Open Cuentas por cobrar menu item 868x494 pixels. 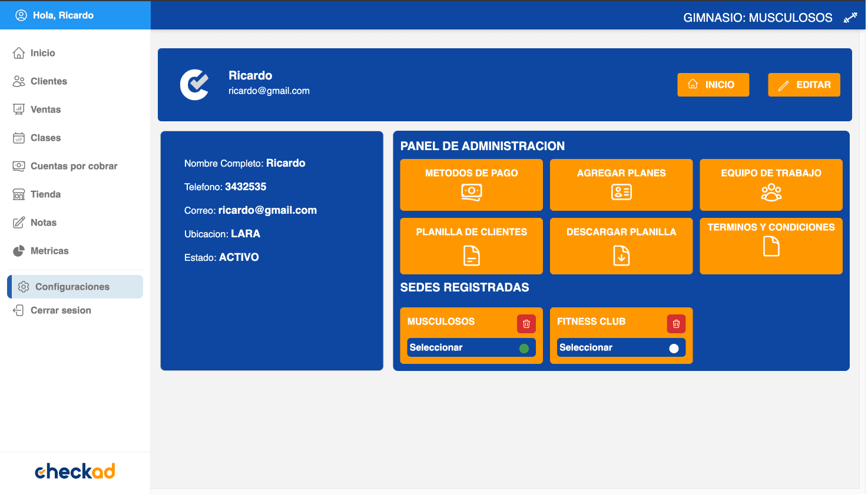pos(74,166)
